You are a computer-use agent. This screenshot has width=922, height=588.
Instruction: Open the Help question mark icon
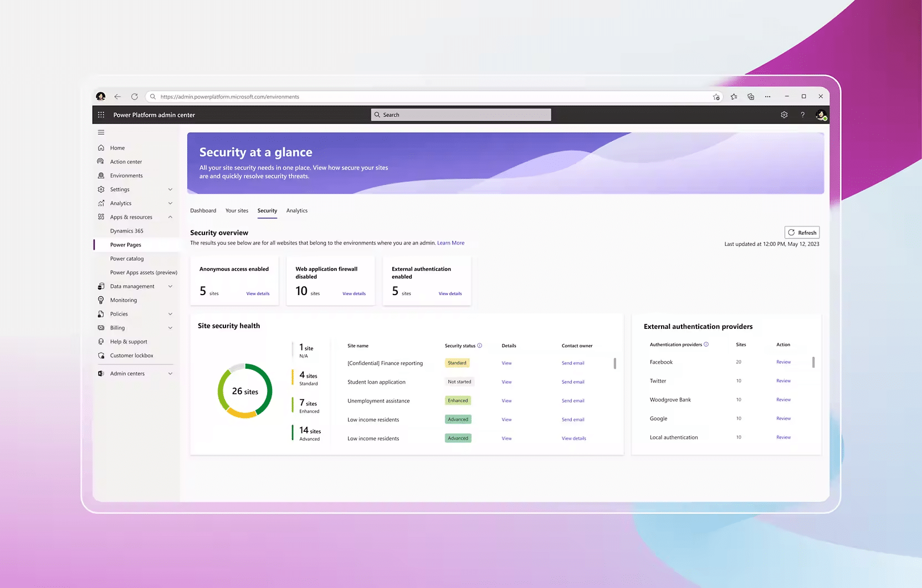802,115
